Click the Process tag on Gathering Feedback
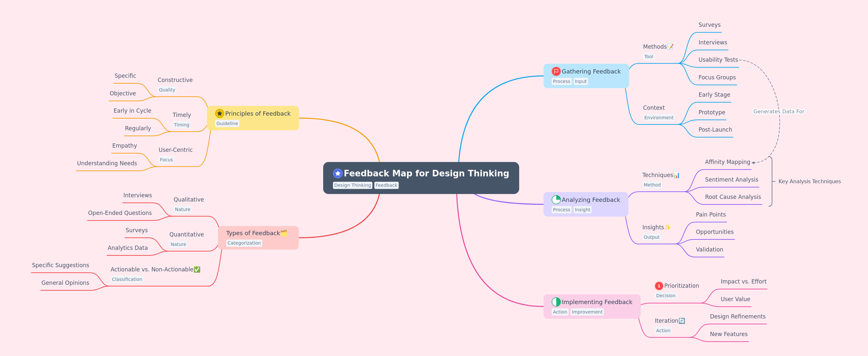Screen dimensions: 868x356 [x=561, y=82]
